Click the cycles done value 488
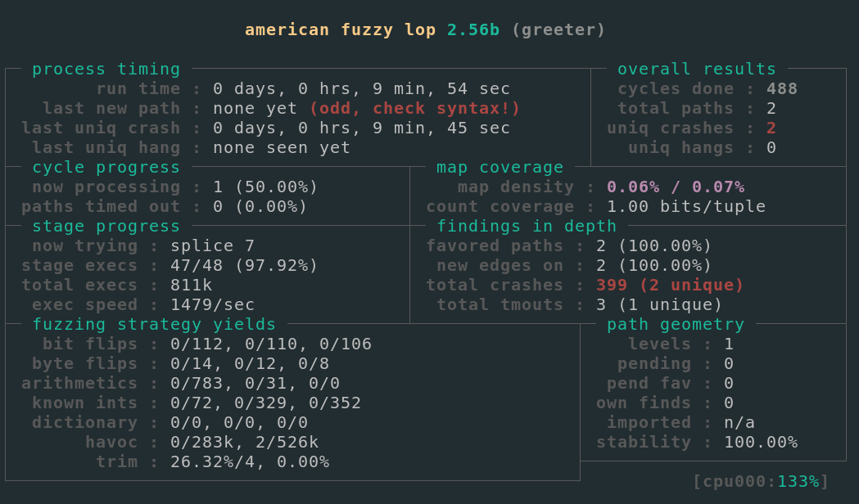The image size is (859, 504). point(781,89)
